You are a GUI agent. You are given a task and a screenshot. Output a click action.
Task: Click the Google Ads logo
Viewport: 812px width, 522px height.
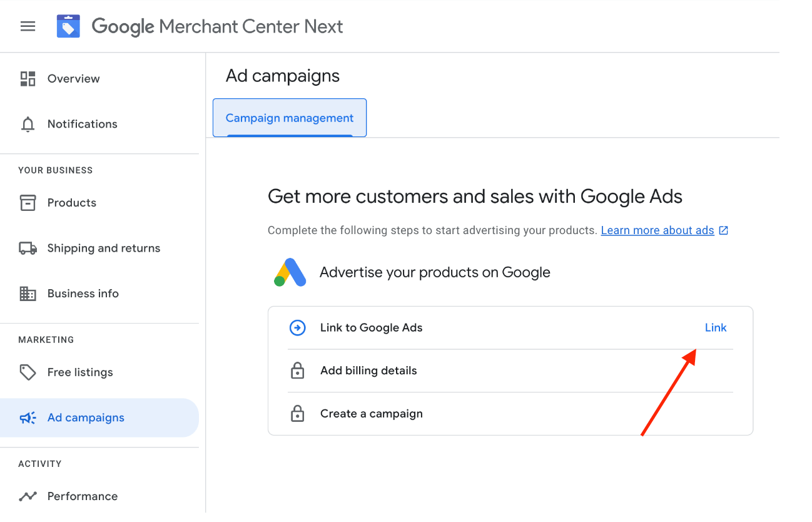(290, 273)
